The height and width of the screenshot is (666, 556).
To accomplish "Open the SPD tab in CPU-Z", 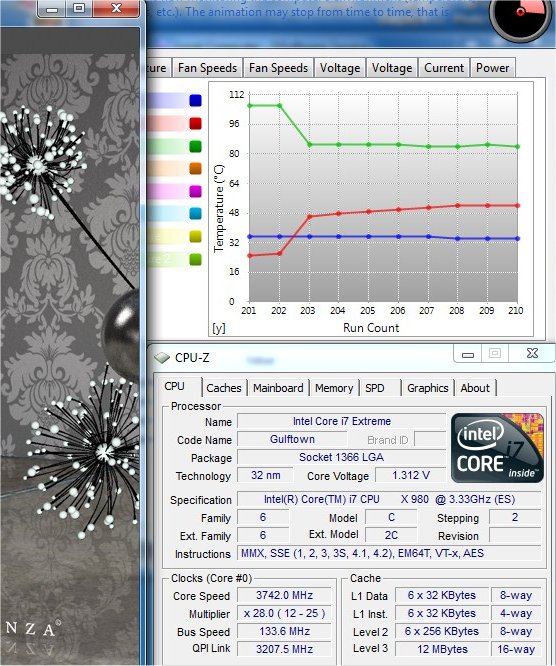I will (x=375, y=388).
